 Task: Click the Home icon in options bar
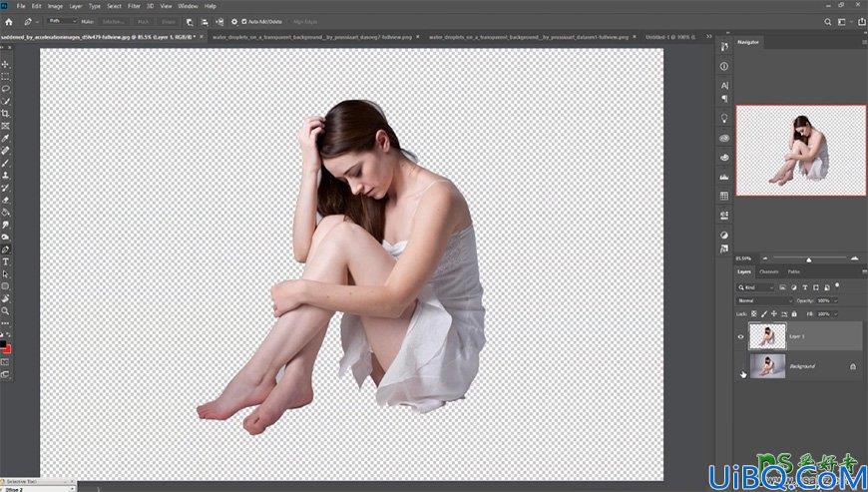click(9, 22)
